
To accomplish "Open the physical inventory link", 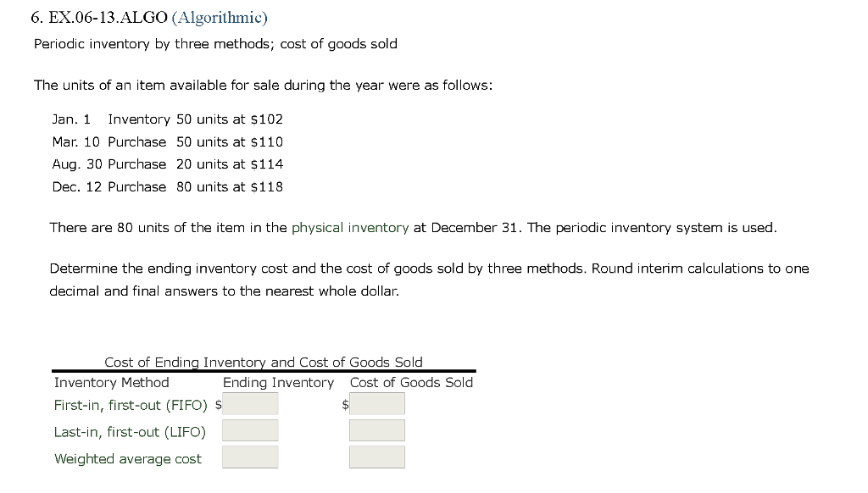I will point(349,227).
